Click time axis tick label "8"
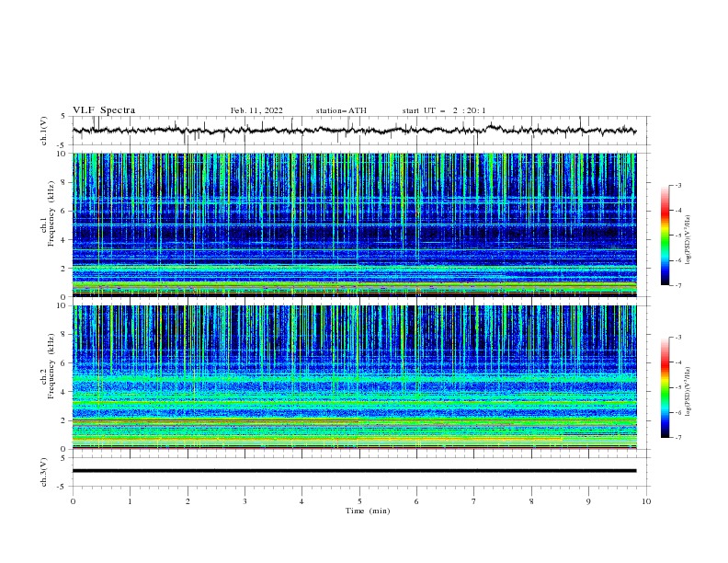728x563 pixels. 531,501
